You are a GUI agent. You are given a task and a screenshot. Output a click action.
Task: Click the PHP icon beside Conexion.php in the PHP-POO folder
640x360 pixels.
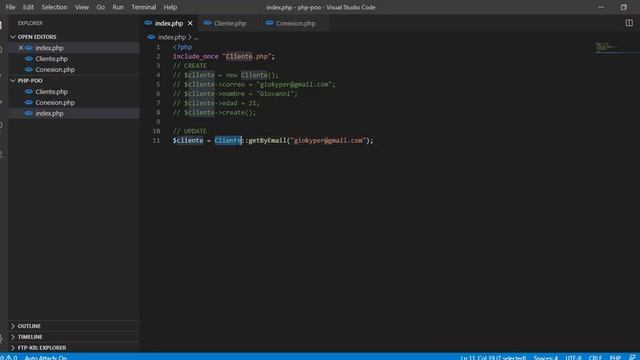pos(29,102)
